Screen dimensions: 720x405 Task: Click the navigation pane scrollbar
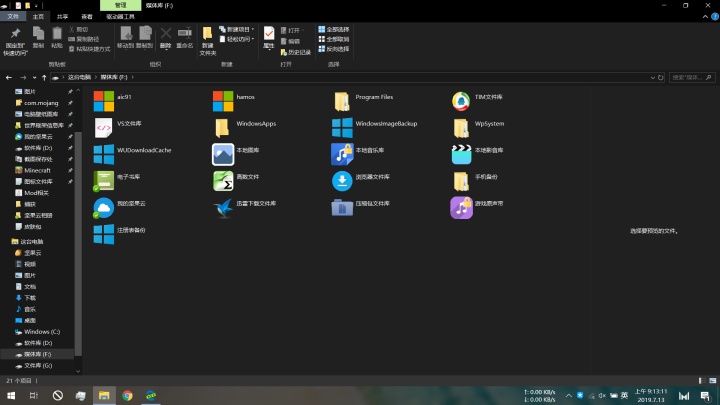click(78, 243)
